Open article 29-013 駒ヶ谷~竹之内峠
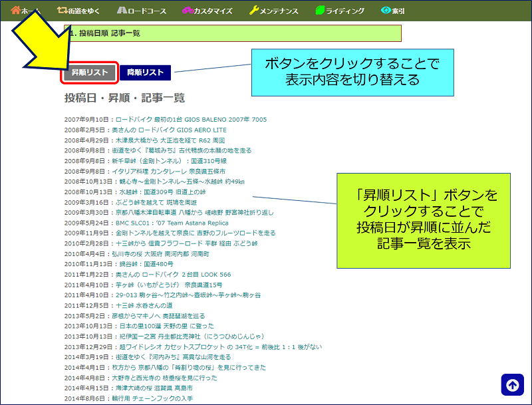The image size is (532, 405). [x=188, y=295]
